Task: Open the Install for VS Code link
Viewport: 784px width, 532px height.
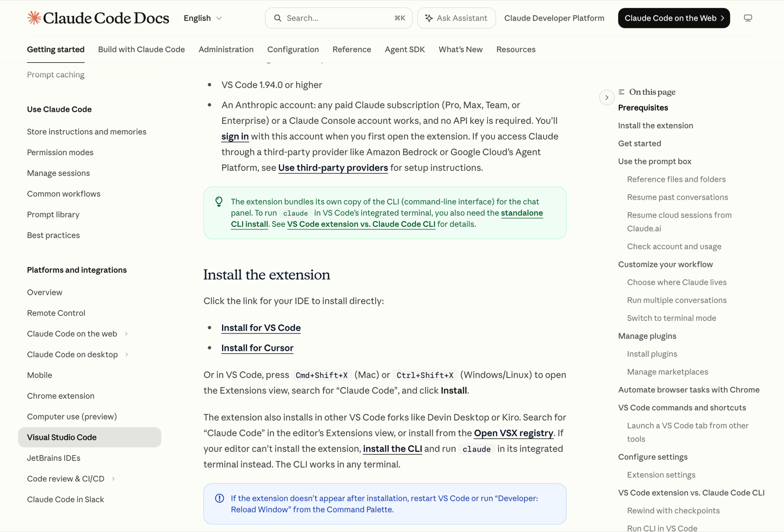Action: (x=261, y=328)
